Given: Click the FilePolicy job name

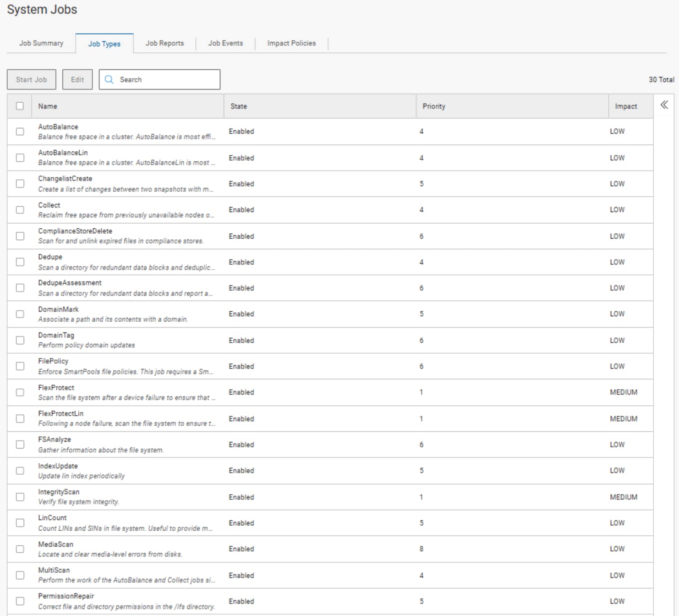Looking at the screenshot, I should click(x=53, y=361).
